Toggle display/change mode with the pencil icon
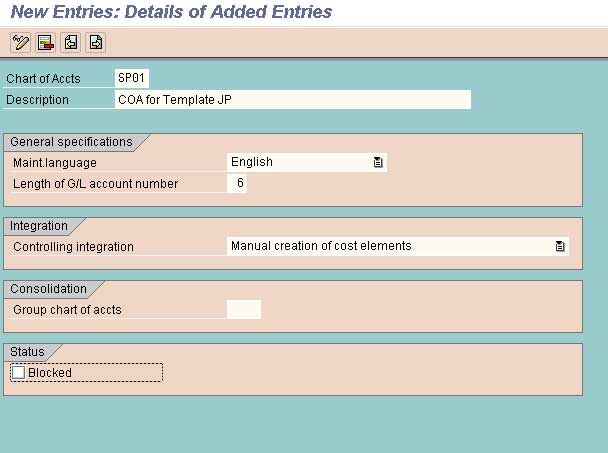The image size is (608, 453). click(20, 42)
